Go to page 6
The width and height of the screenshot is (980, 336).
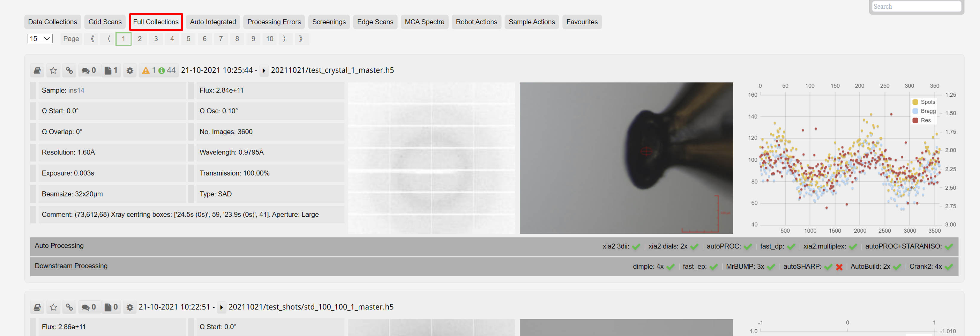[x=205, y=39]
